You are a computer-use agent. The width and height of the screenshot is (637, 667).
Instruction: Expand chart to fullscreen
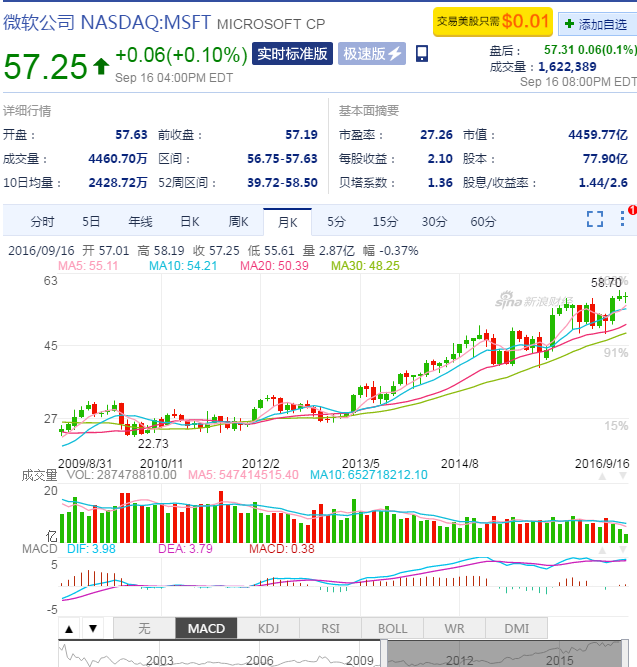click(594, 219)
